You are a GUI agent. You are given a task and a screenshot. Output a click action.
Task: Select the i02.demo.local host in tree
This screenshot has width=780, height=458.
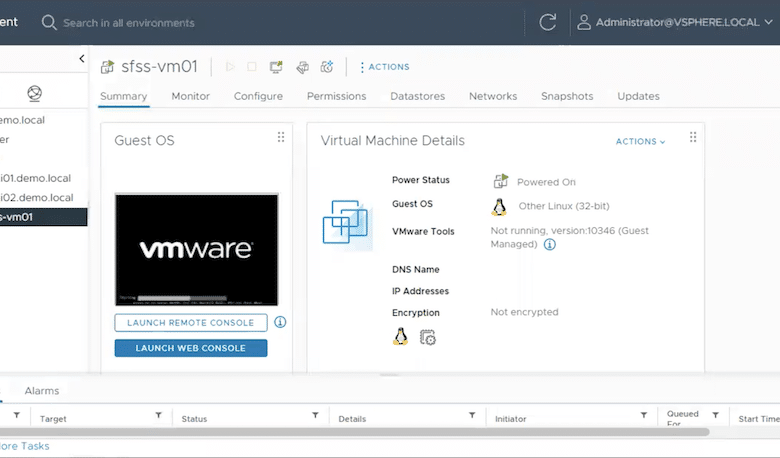(36, 197)
